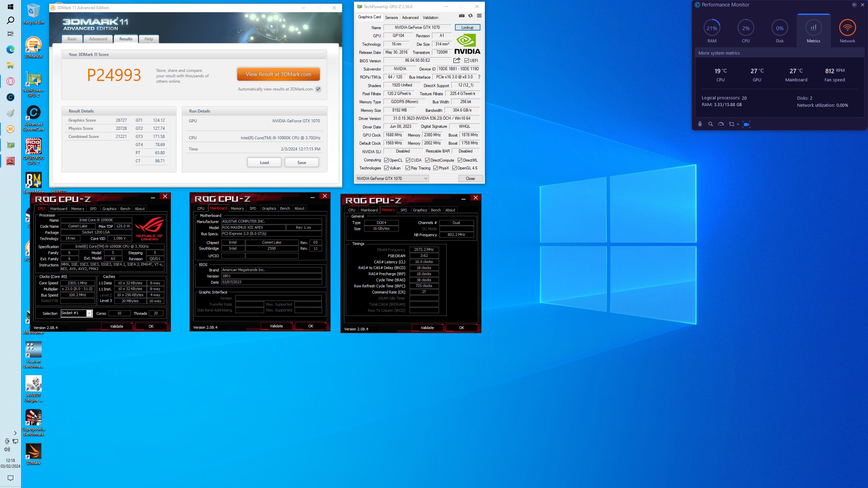The height and width of the screenshot is (488, 868).
Task: Click Validate in the Mainboard CPU-Z window
Action: tap(276, 326)
